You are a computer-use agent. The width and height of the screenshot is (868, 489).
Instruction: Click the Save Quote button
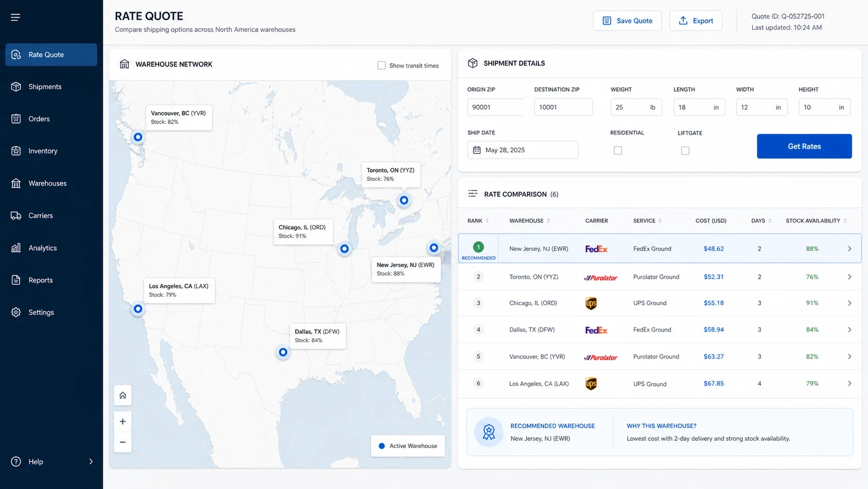coord(627,21)
